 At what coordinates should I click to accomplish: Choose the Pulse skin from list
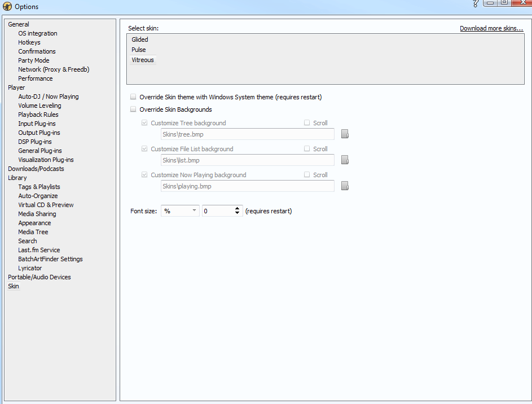[x=139, y=50]
